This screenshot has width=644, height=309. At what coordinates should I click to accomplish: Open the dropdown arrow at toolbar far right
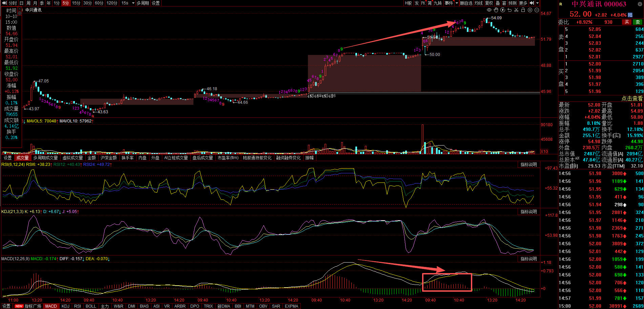(537, 3)
